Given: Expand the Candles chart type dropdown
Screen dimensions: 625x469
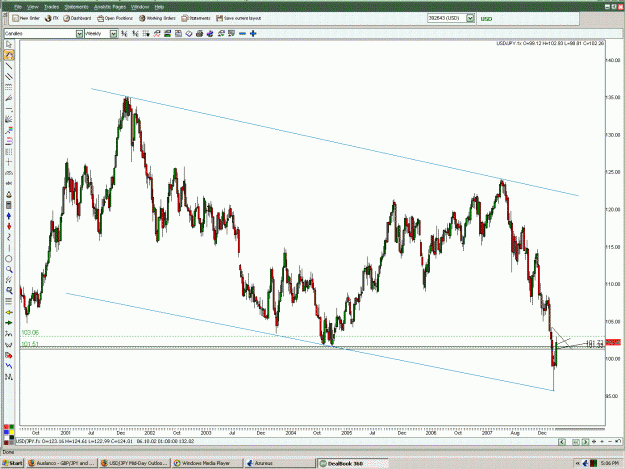Looking at the screenshot, I should [79, 34].
